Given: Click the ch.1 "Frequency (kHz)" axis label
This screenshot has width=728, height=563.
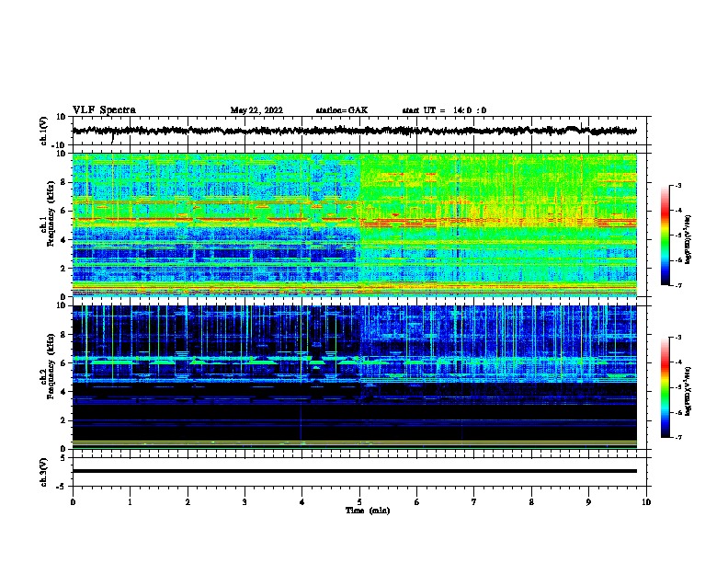Looking at the screenshot, I should point(51,214).
